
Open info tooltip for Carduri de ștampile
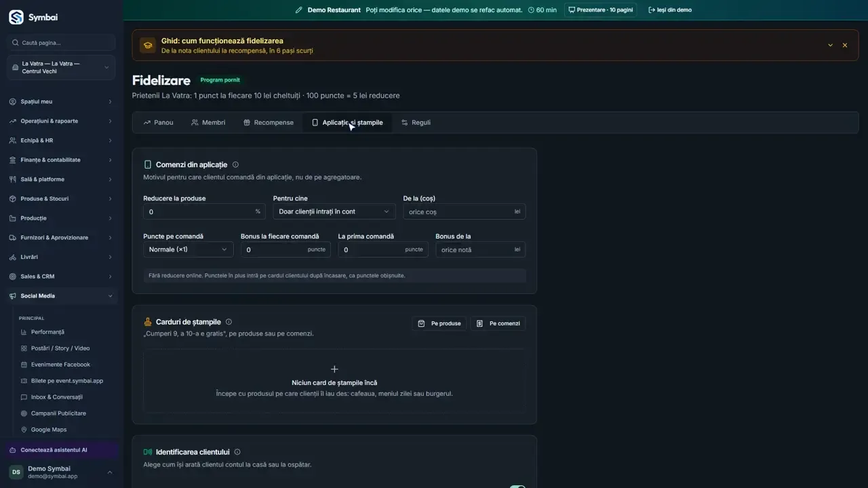[x=229, y=322]
